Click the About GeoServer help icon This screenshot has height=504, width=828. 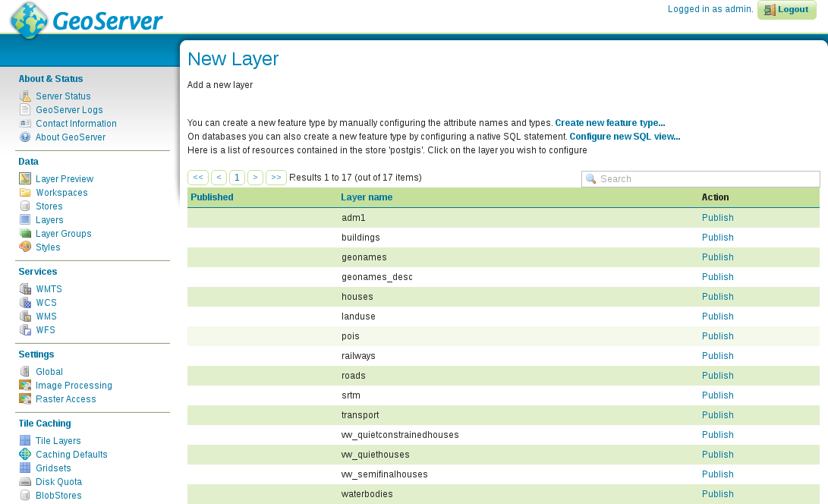(x=25, y=137)
